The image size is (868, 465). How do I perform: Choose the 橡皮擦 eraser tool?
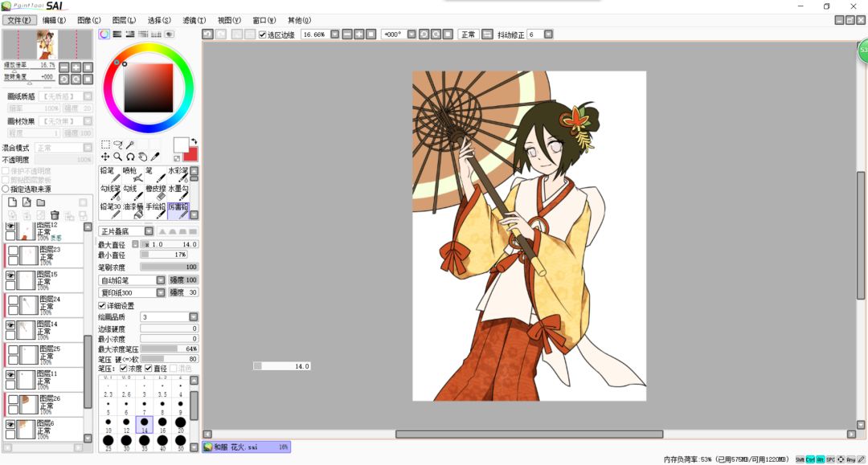(156, 193)
